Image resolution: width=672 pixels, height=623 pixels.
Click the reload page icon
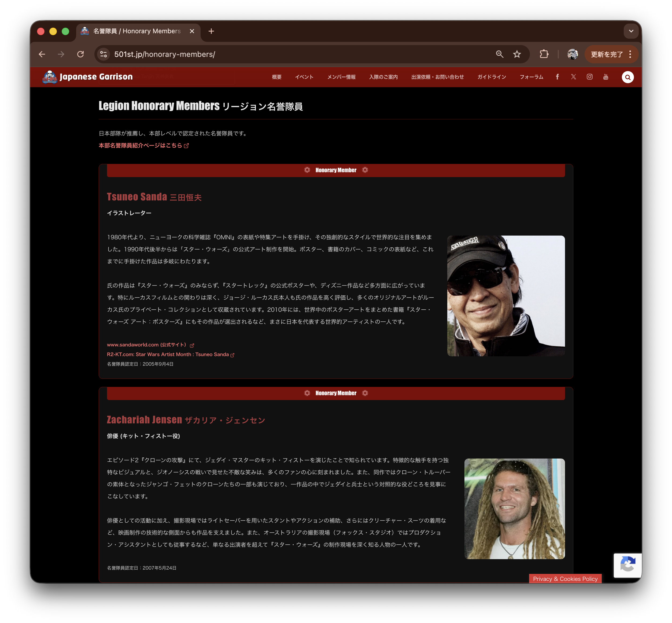[80, 54]
